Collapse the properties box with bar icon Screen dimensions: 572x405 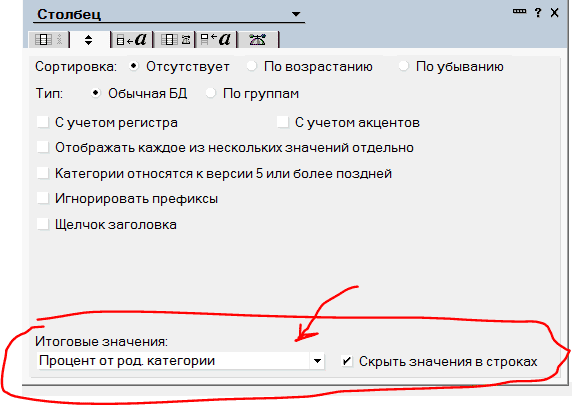(519, 12)
